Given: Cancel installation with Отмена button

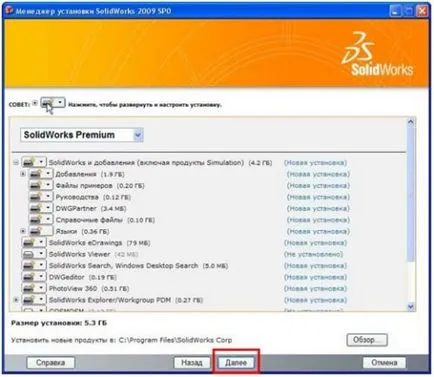Looking at the screenshot, I should (x=384, y=362).
